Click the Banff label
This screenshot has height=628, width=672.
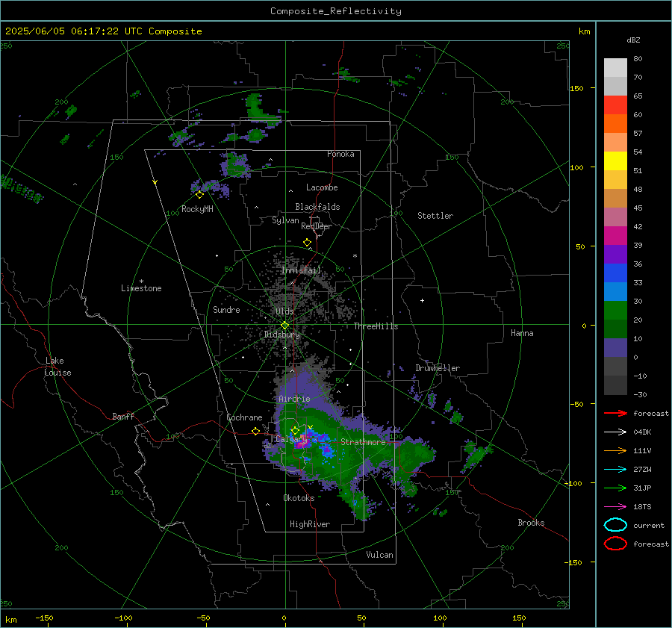123,417
